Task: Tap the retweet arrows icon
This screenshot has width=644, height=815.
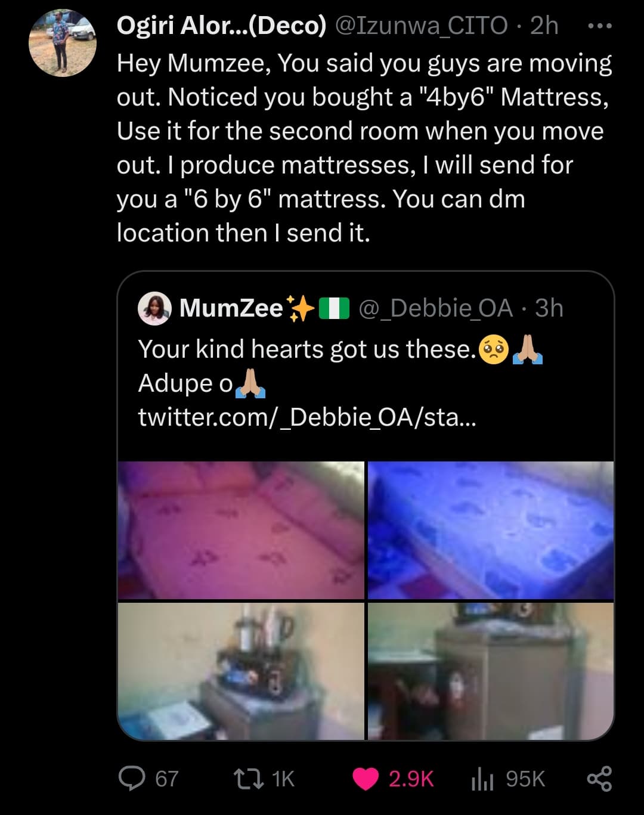Action: [x=248, y=778]
